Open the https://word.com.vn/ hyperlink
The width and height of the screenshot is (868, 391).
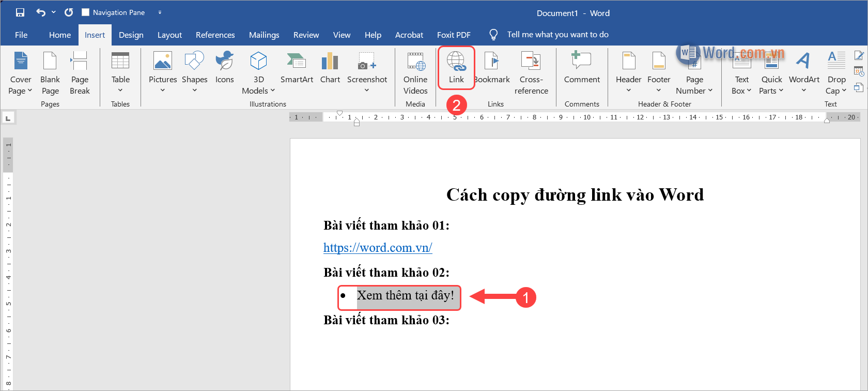click(x=378, y=248)
